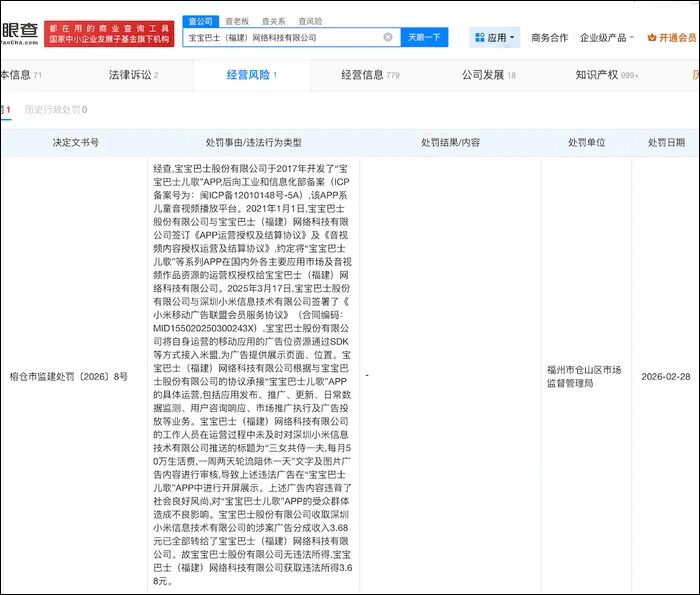Open the 应用 dropdown menu

tap(496, 37)
